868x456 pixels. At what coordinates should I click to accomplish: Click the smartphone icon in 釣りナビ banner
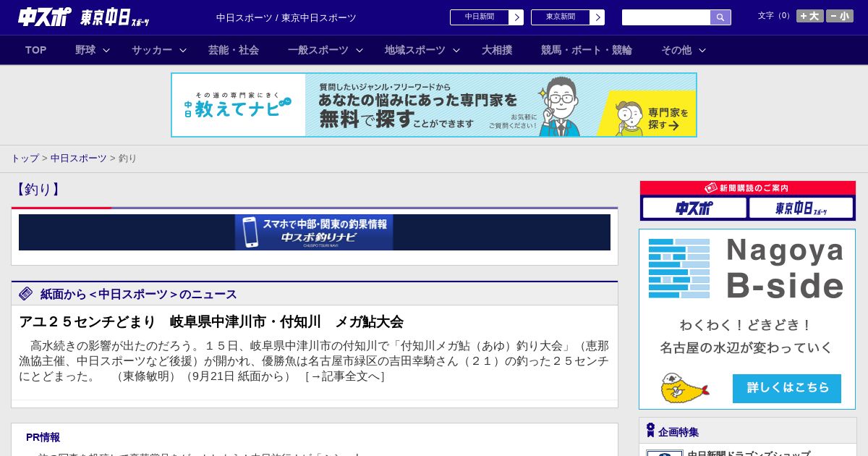tap(250, 232)
